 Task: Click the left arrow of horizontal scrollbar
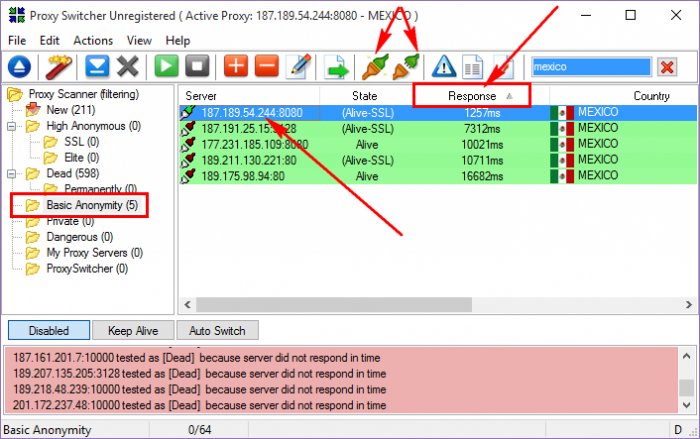188,305
